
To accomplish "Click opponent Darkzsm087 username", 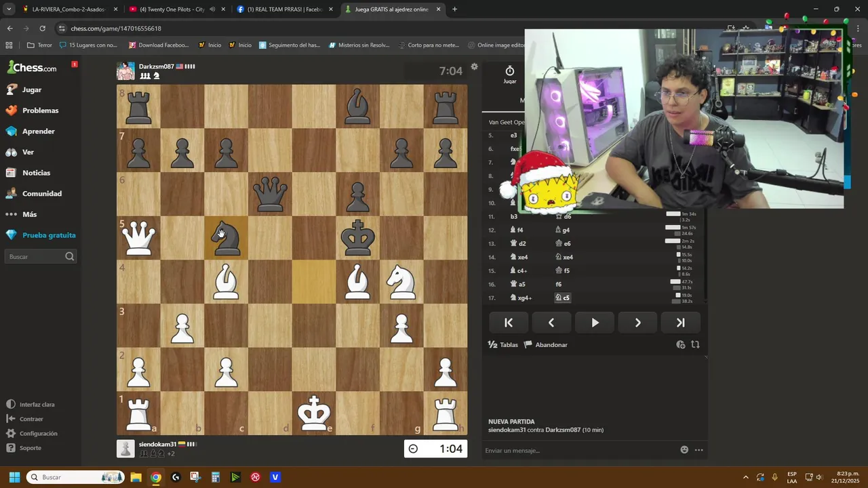I will pos(156,66).
